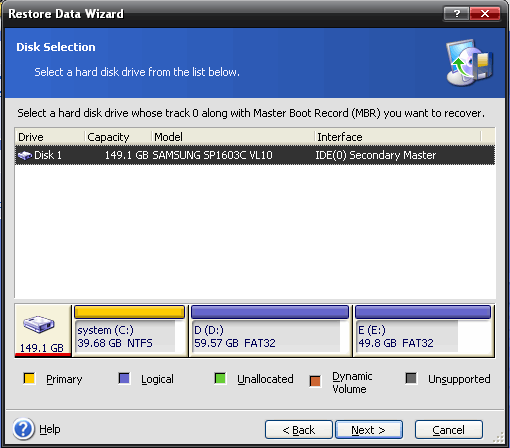Click the blue Logical legend swatch
The height and width of the screenshot is (448, 510).
124,379
